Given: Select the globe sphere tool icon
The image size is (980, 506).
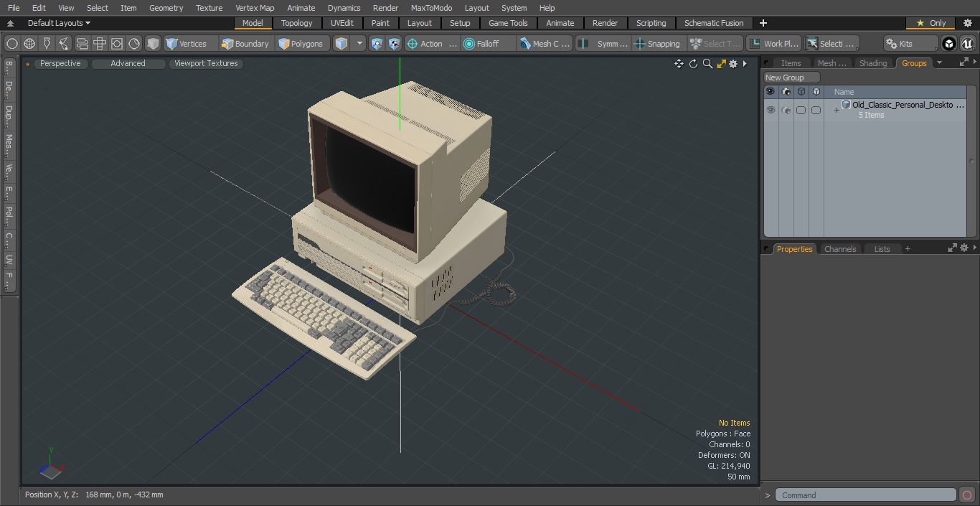Looking at the screenshot, I should pyautogui.click(x=29, y=44).
